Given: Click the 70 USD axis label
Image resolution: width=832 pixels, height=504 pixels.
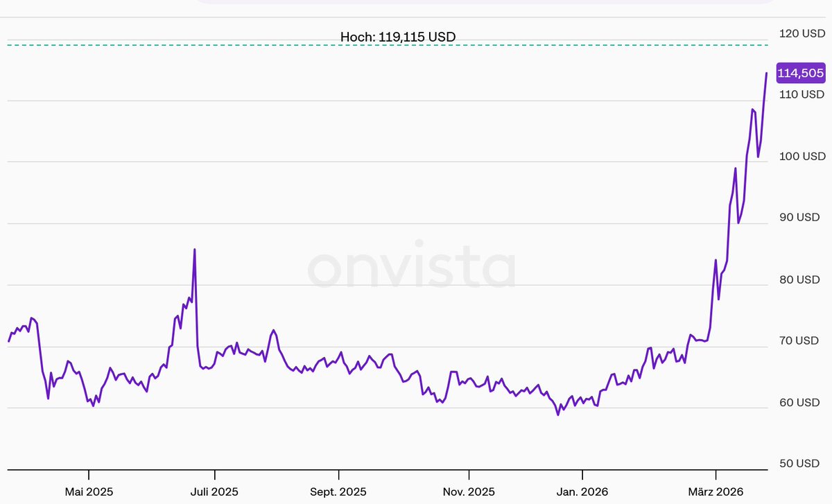Looking at the screenshot, I should tap(799, 340).
